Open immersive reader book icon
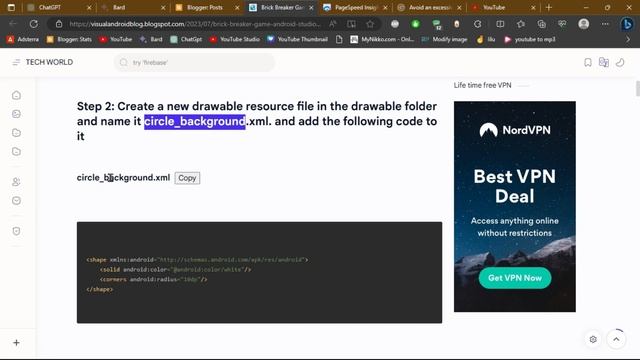 (351, 24)
